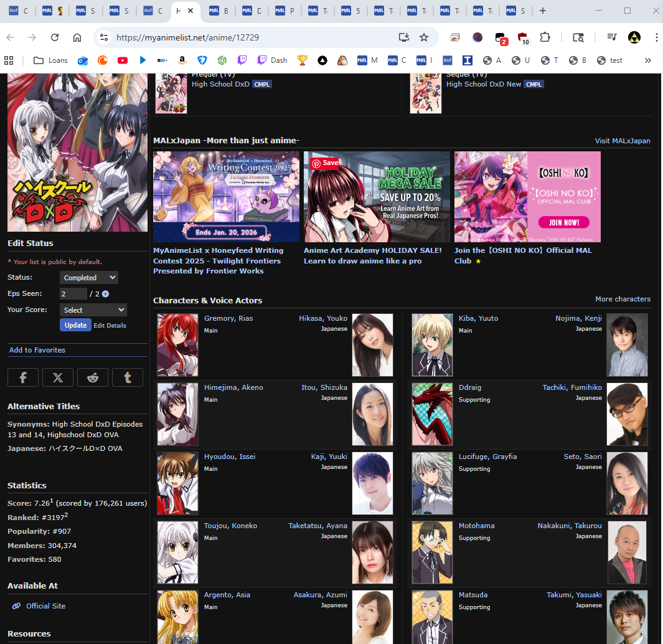Click the Pinterest Save button on sale image
This screenshot has height=644, width=663.
(x=325, y=163)
